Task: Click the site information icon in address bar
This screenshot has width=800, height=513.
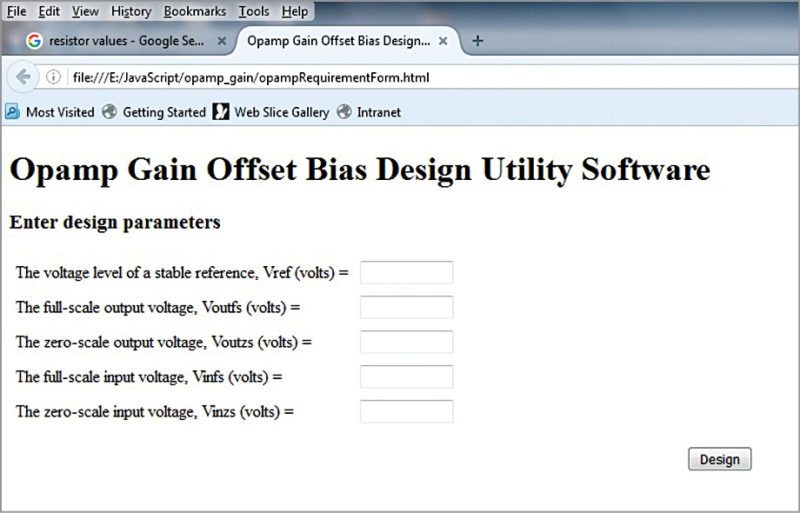Action: (54, 77)
